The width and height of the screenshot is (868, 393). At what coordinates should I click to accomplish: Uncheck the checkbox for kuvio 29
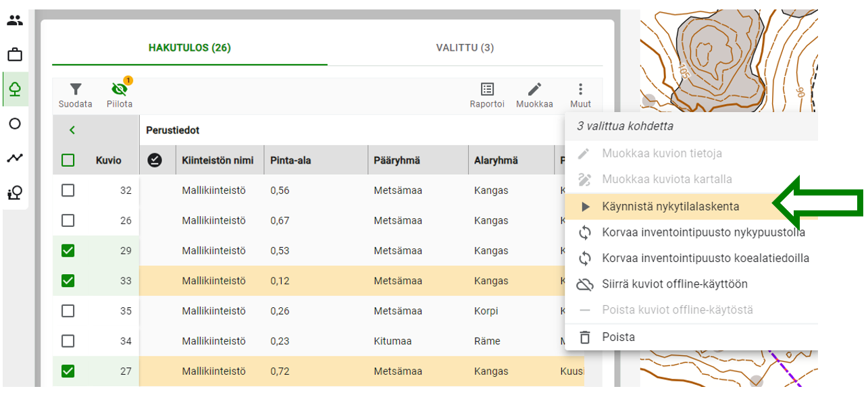(68, 251)
